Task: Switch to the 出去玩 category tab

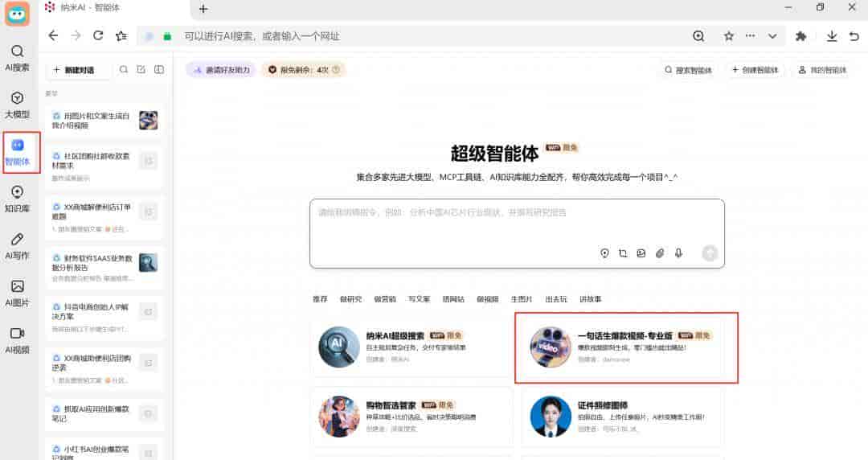Action: [556, 298]
